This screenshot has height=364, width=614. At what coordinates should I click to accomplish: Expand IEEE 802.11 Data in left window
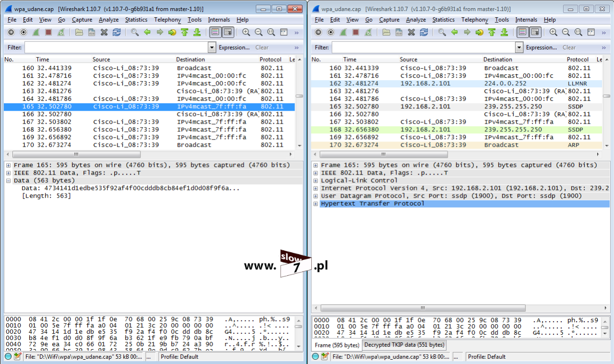point(9,173)
